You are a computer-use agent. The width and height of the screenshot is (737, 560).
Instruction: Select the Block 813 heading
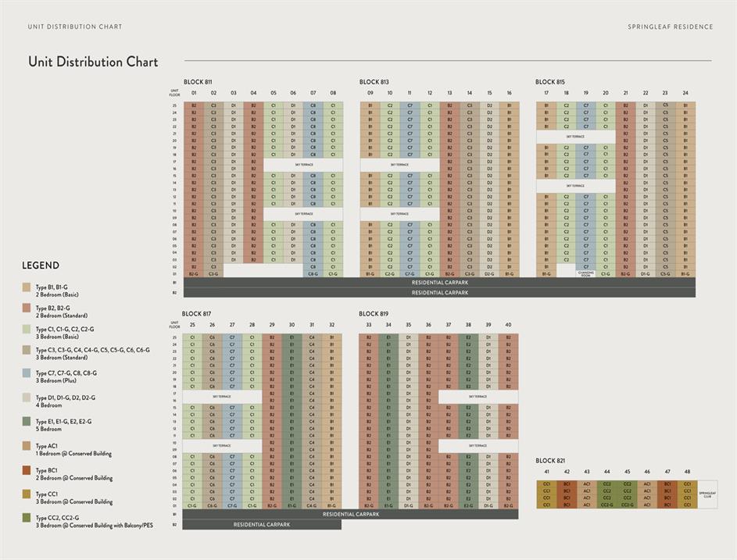(374, 82)
